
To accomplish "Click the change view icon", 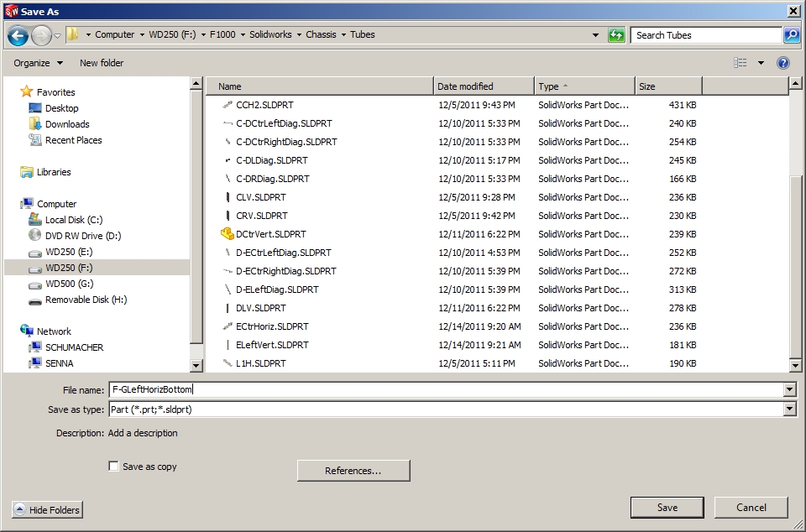I will tap(741, 63).
